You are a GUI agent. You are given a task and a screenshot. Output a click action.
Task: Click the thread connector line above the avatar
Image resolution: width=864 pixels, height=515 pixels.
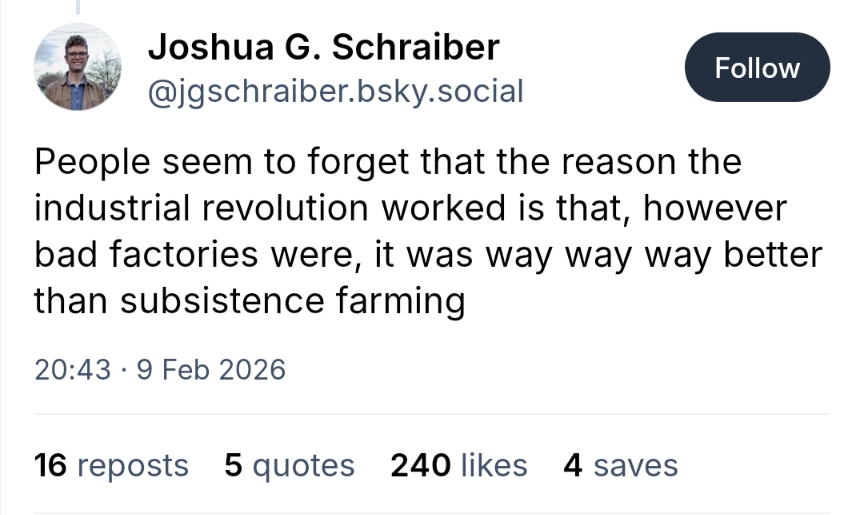coord(77,8)
